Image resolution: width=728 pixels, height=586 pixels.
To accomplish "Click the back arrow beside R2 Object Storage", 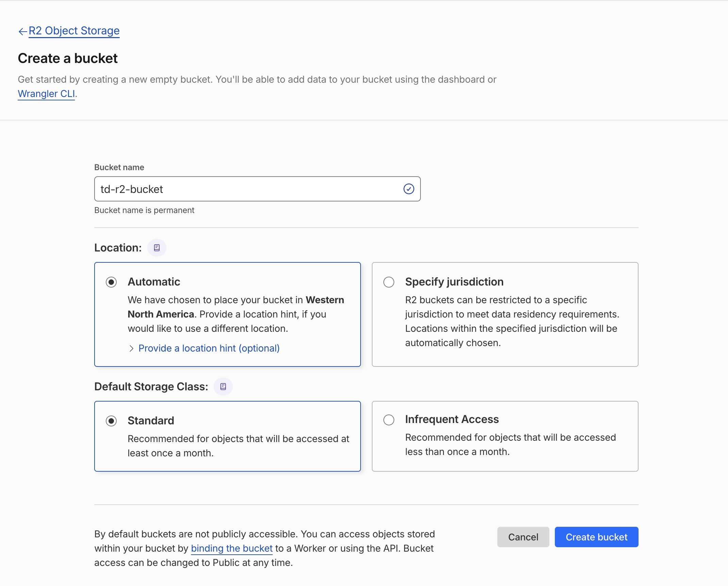I will pos(22,31).
